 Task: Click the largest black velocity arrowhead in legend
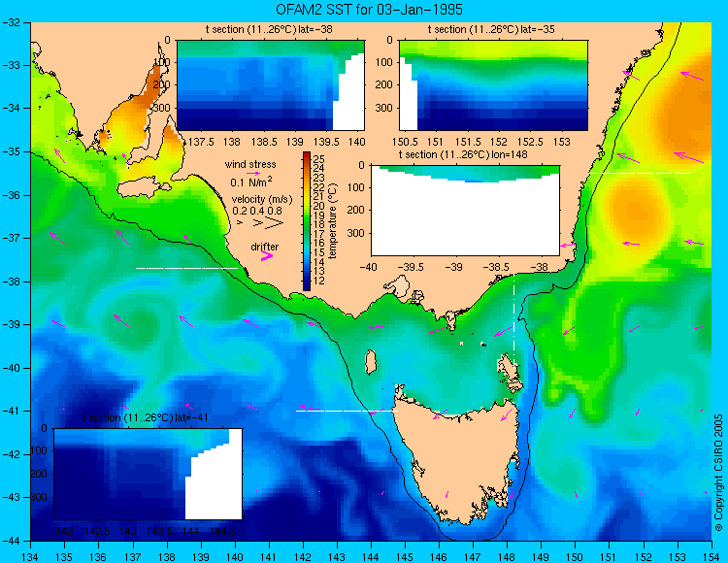[274, 223]
